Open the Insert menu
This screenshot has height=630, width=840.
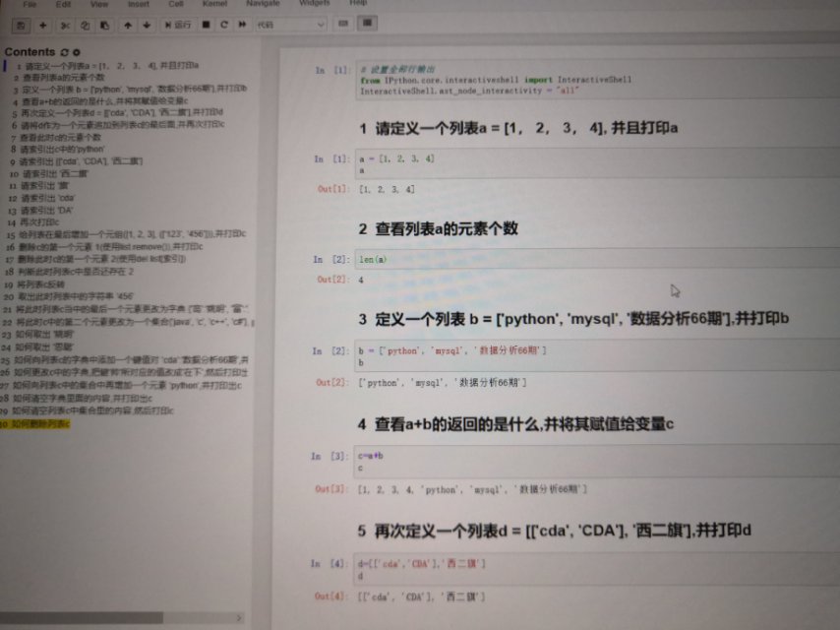pyautogui.click(x=139, y=4)
